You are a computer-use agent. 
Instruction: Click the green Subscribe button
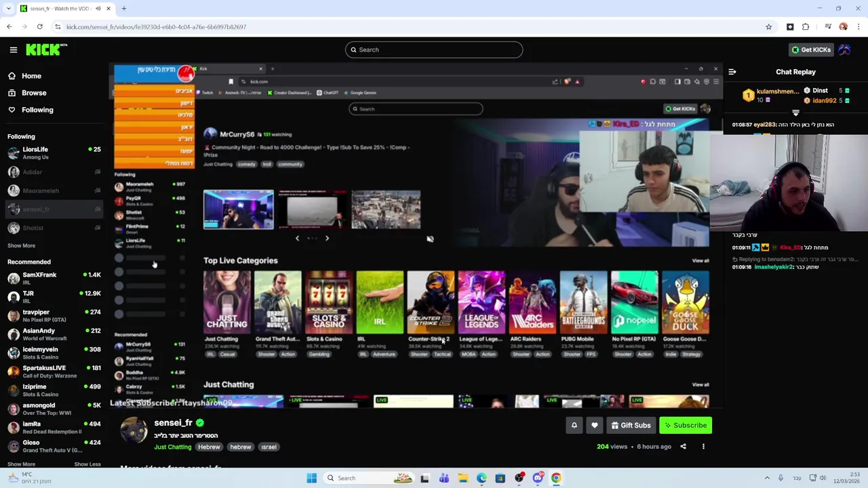coord(686,425)
